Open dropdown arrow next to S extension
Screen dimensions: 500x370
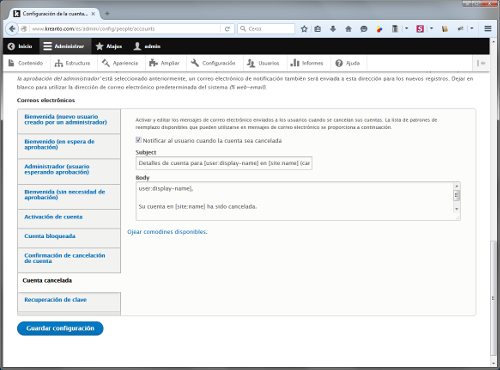point(431,28)
